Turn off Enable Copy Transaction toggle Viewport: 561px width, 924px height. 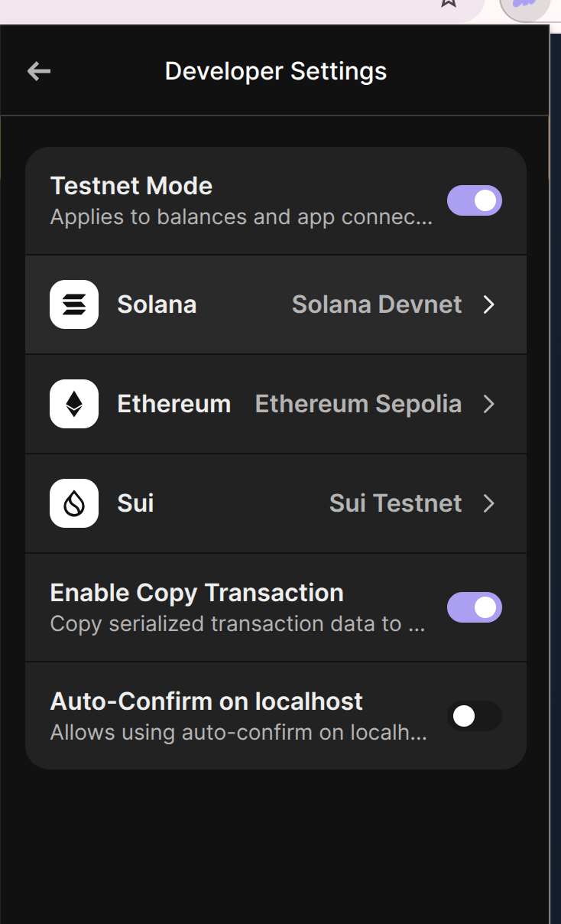coord(474,608)
